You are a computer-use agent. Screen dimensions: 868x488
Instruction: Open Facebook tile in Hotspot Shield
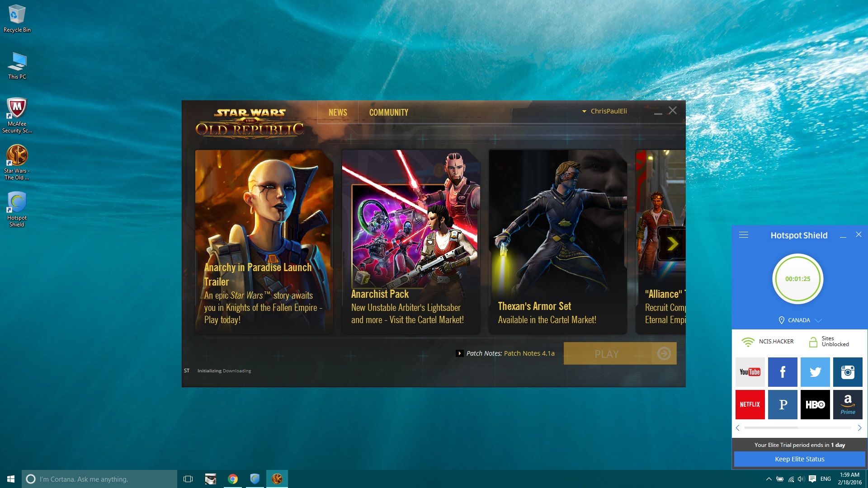pyautogui.click(x=783, y=372)
